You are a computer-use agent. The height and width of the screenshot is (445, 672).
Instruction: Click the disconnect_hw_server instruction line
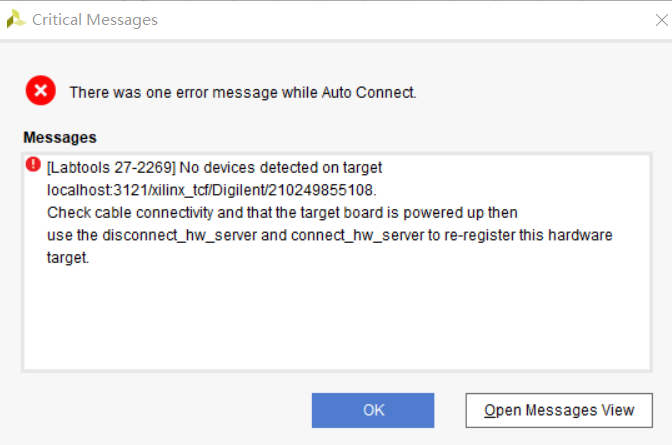point(330,235)
